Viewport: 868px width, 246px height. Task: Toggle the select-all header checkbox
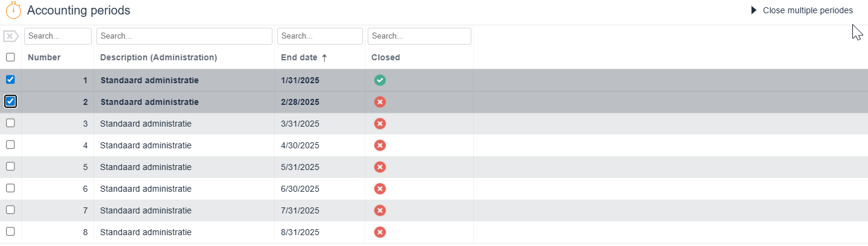[x=10, y=57]
